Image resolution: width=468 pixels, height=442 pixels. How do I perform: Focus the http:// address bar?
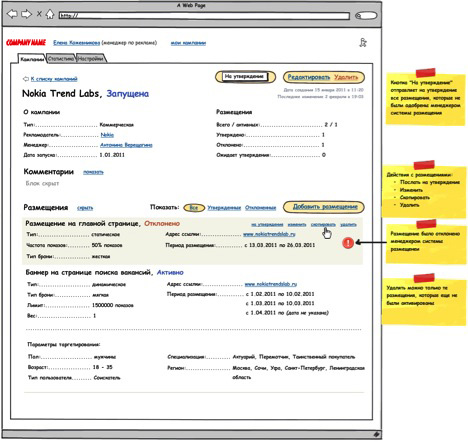coord(204,16)
